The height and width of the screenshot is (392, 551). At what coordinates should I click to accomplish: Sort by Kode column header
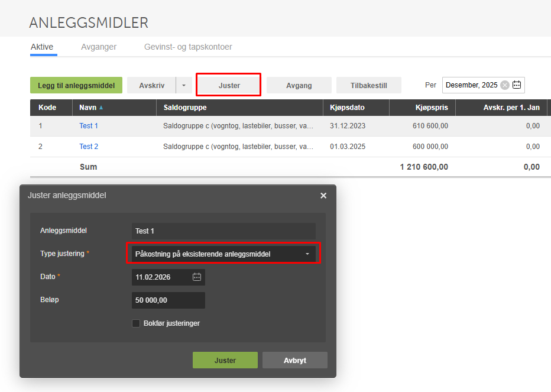51,108
